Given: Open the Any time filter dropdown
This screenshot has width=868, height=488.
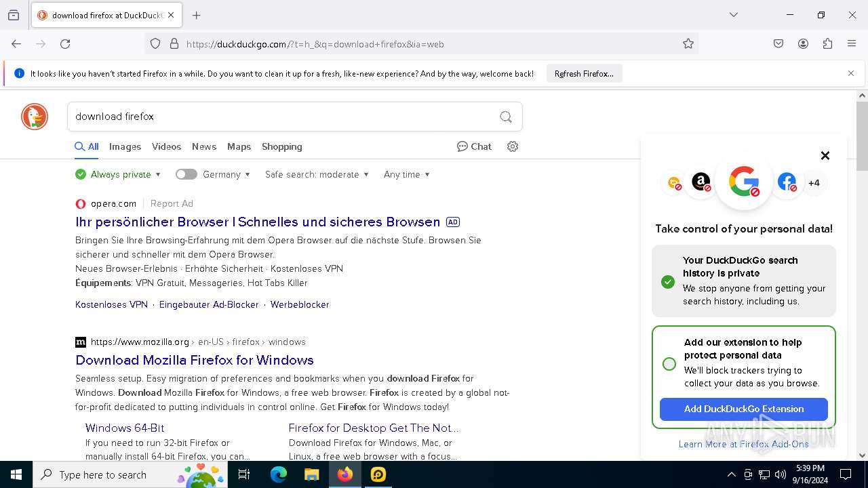Looking at the screenshot, I should tap(407, 174).
